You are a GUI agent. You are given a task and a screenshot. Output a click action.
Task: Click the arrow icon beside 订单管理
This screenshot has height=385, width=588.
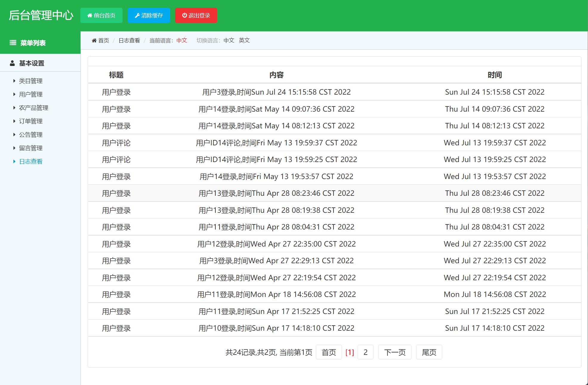[14, 121]
